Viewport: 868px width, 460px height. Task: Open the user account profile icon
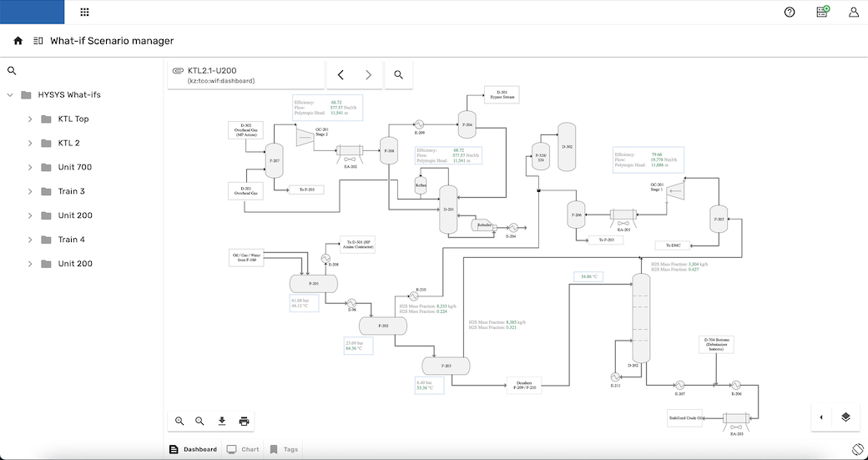pyautogui.click(x=853, y=13)
